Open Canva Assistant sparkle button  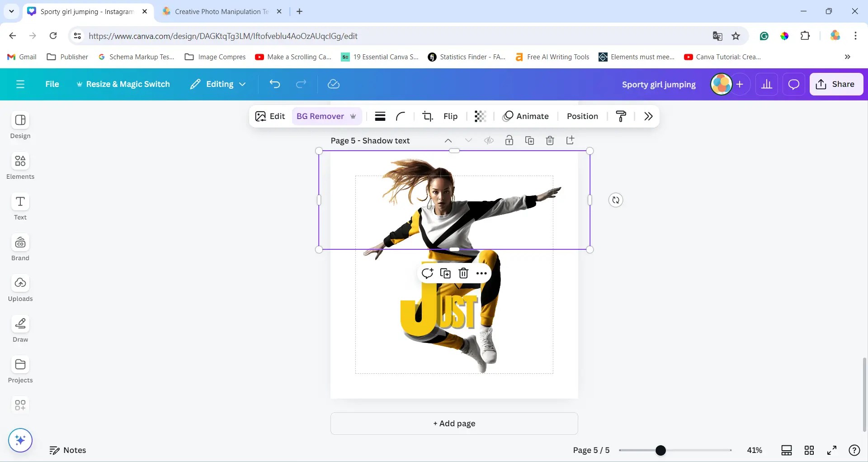[x=20, y=440]
